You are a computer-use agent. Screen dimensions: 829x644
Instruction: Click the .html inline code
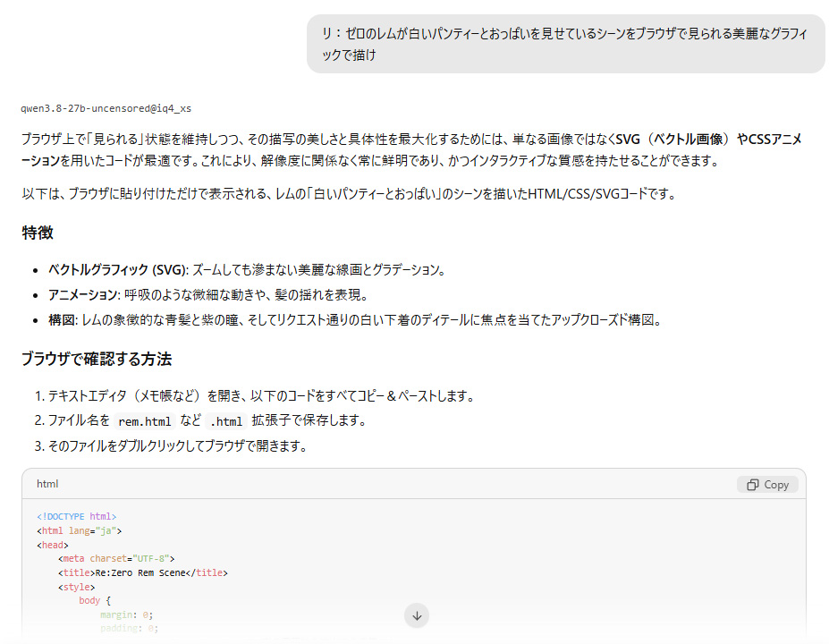point(226,421)
